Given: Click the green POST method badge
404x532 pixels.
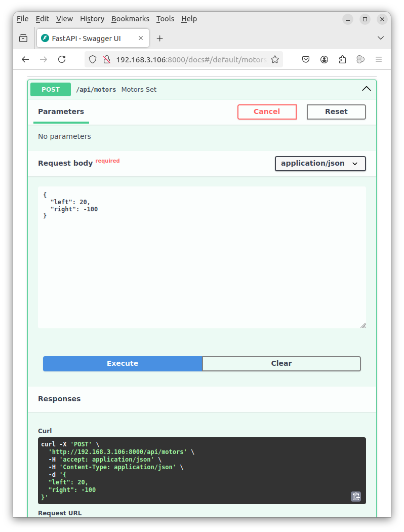Looking at the screenshot, I should [x=51, y=90].
